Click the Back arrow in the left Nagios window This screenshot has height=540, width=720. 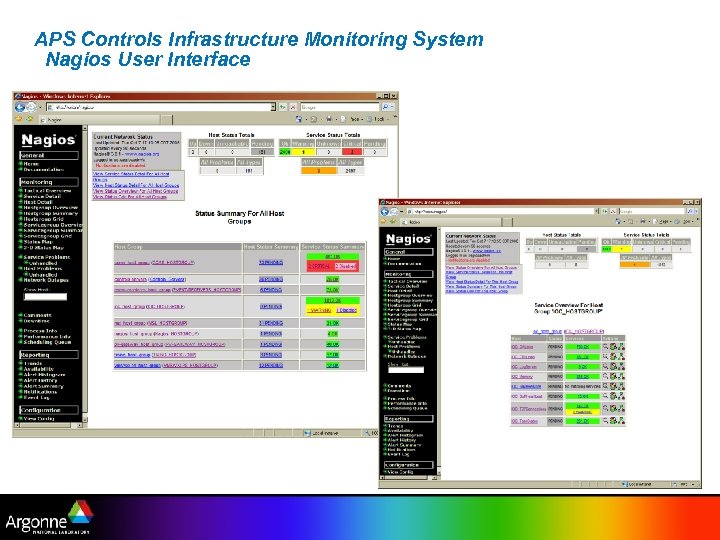pos(19,107)
